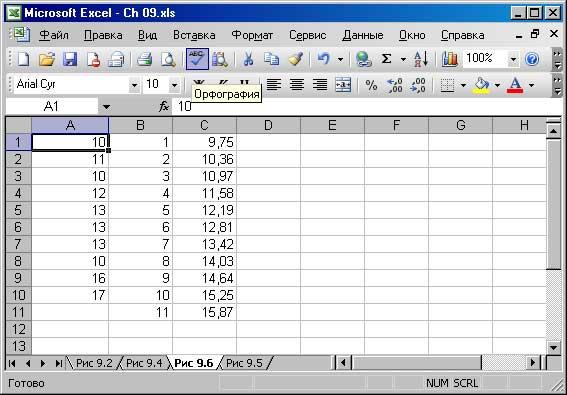Image resolution: width=567 pixels, height=395 pixels.
Task: Merge and center cells
Action: point(343,85)
